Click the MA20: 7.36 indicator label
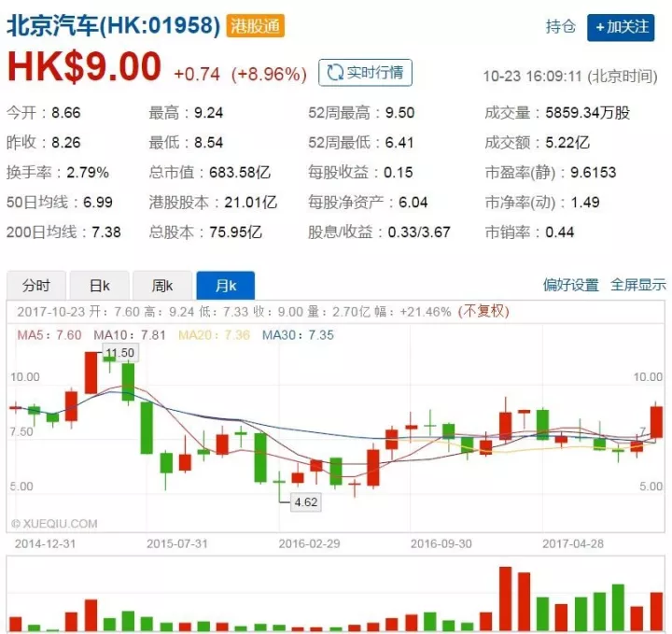This screenshot has height=634, width=672. click(215, 335)
